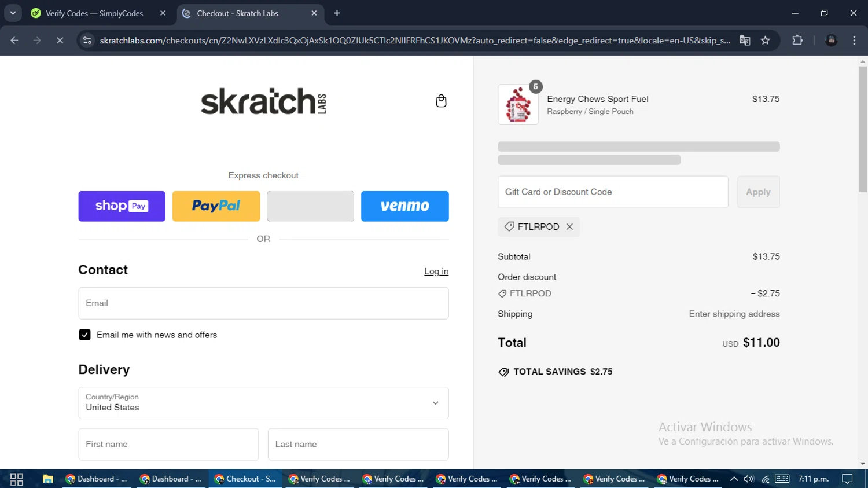Click the Skratch Labs logo
This screenshot has height=488, width=868.
click(263, 101)
